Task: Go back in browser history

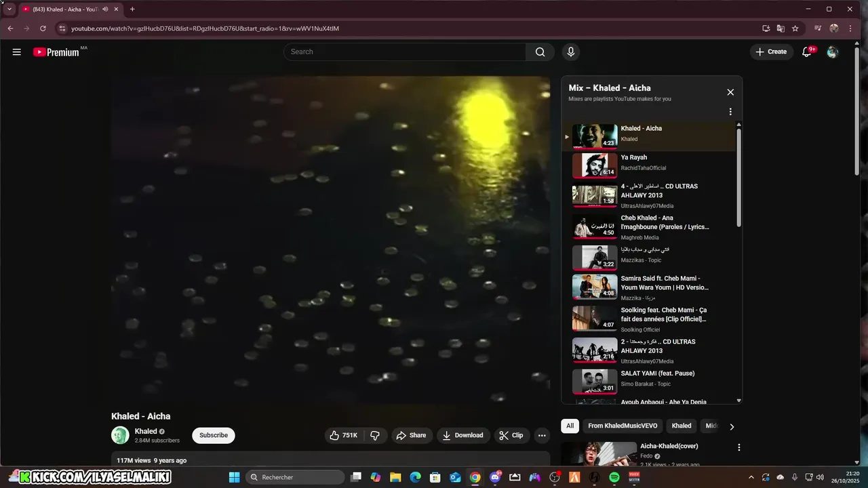Action: point(10,28)
